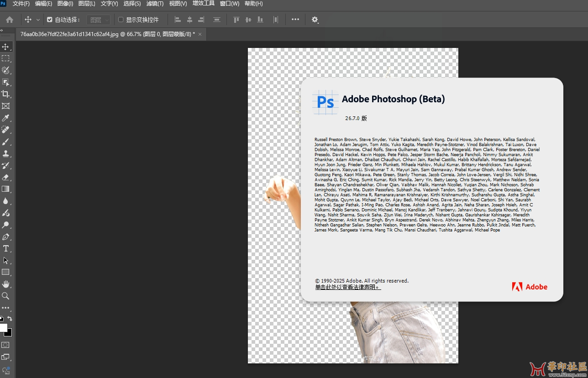Open the 编辑(E) menu
Viewport: 588px width, 378px height.
coord(44,4)
